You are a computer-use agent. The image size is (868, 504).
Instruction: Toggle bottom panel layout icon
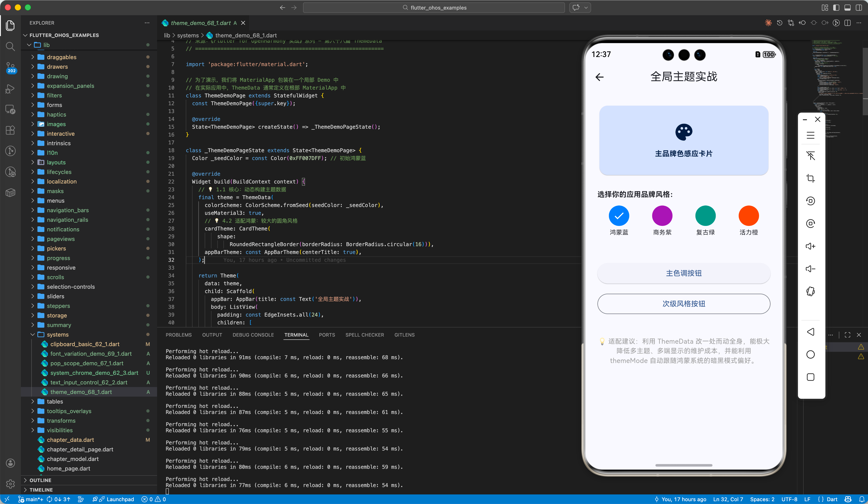click(847, 8)
